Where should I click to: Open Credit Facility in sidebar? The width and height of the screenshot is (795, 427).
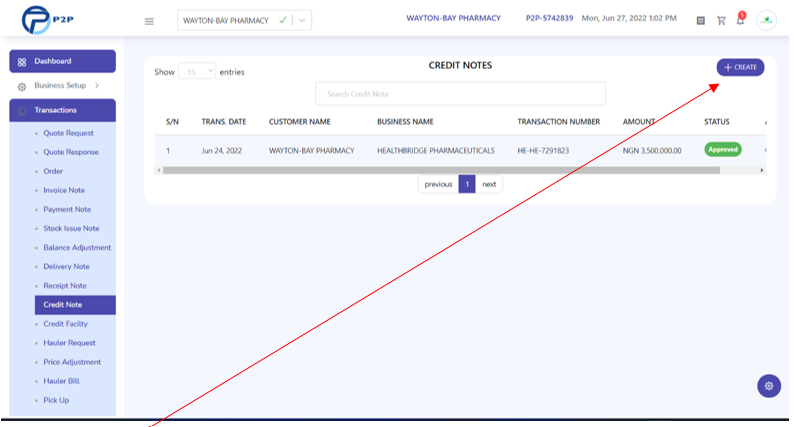pyautogui.click(x=65, y=324)
